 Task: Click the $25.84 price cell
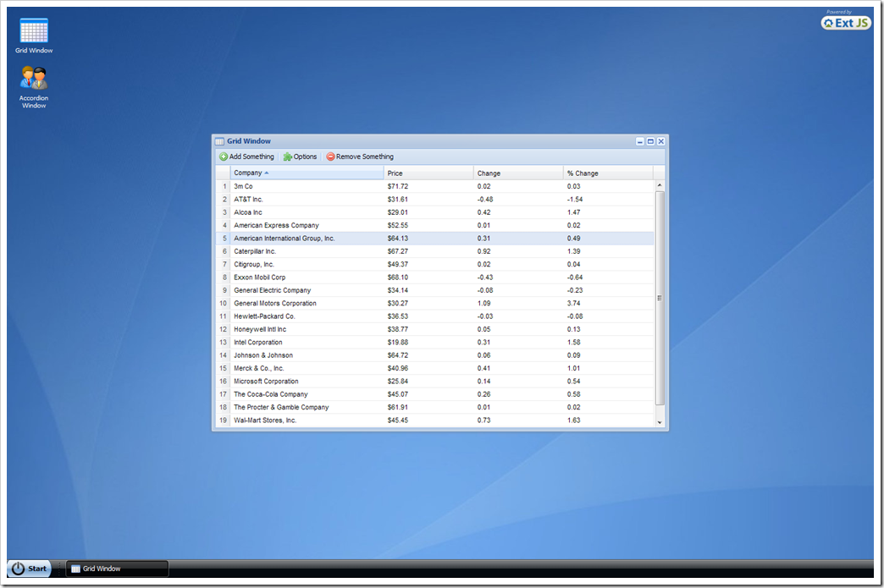[x=428, y=382]
